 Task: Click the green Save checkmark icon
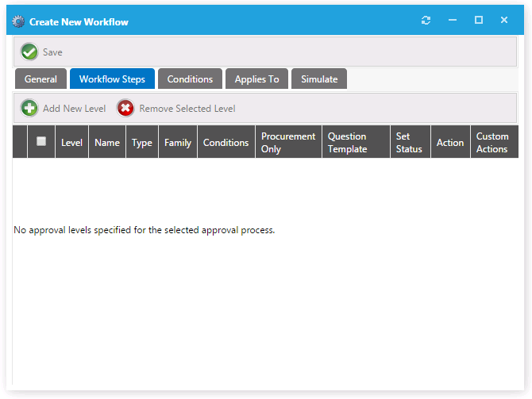[x=29, y=52]
